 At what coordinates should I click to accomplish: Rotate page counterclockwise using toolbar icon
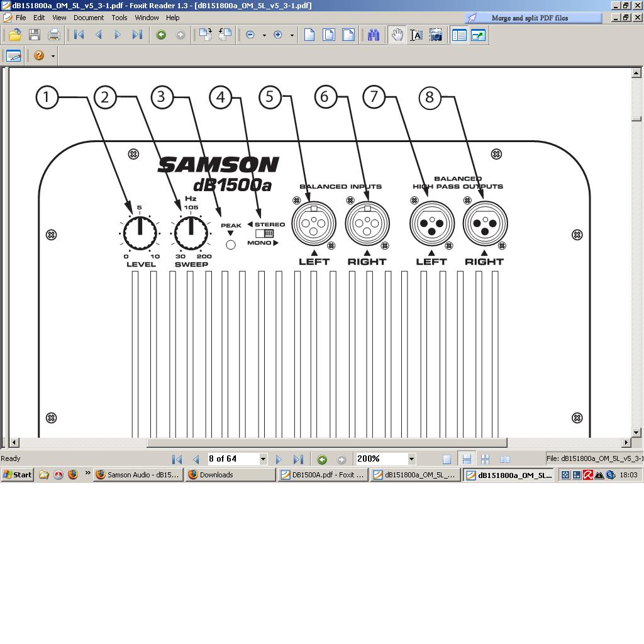[225, 35]
